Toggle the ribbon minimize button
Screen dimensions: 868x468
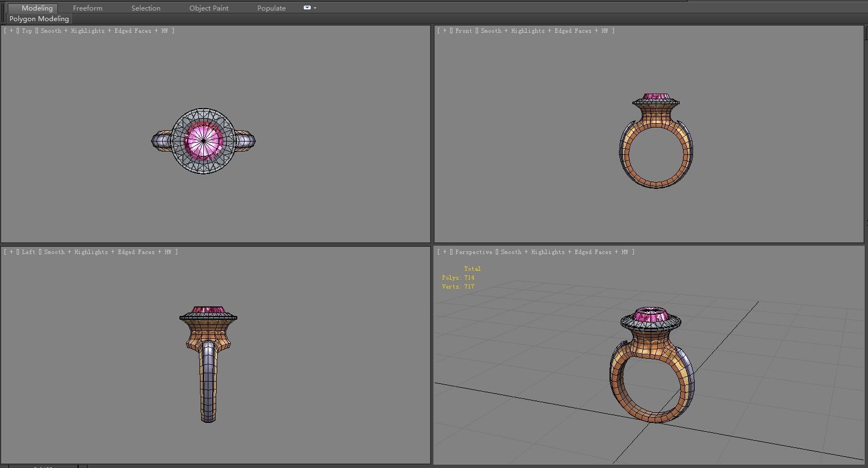307,8
